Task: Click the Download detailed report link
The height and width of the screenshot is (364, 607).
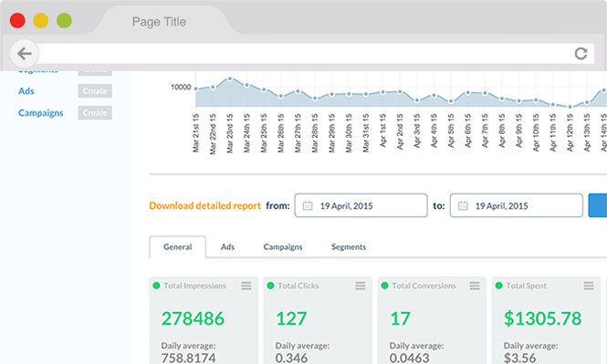Action: click(x=204, y=205)
